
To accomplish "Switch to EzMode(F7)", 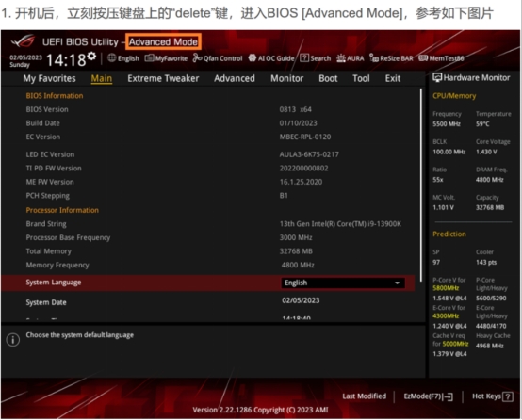I will click(428, 396).
